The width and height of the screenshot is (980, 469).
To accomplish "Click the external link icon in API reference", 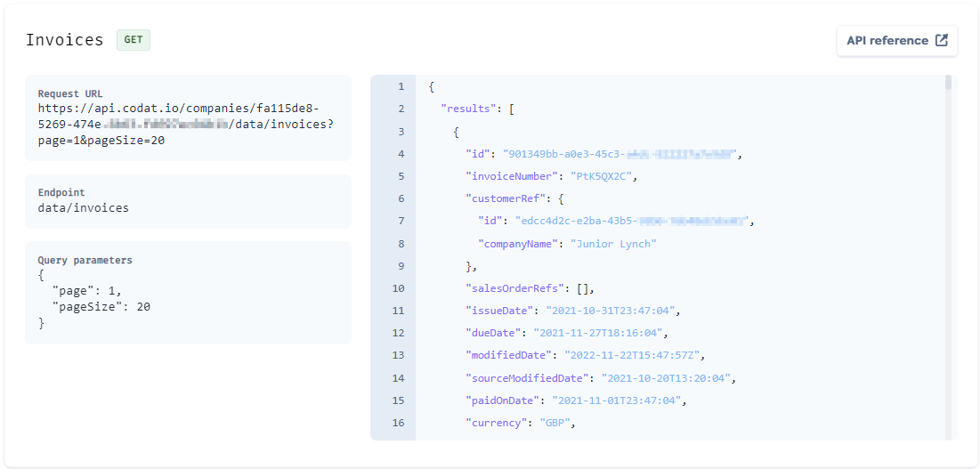I will [x=941, y=41].
